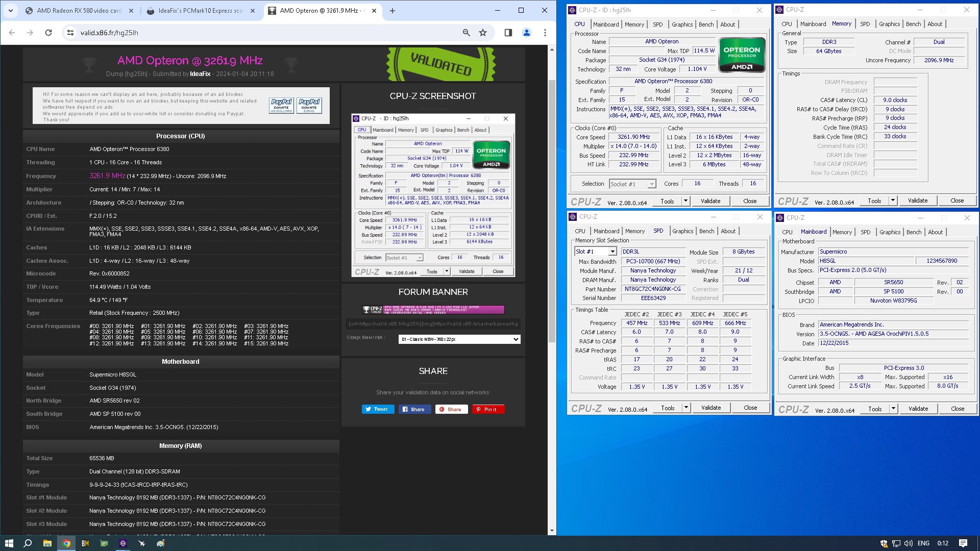
Task: Open Windows taskbar search
Action: (x=28, y=543)
